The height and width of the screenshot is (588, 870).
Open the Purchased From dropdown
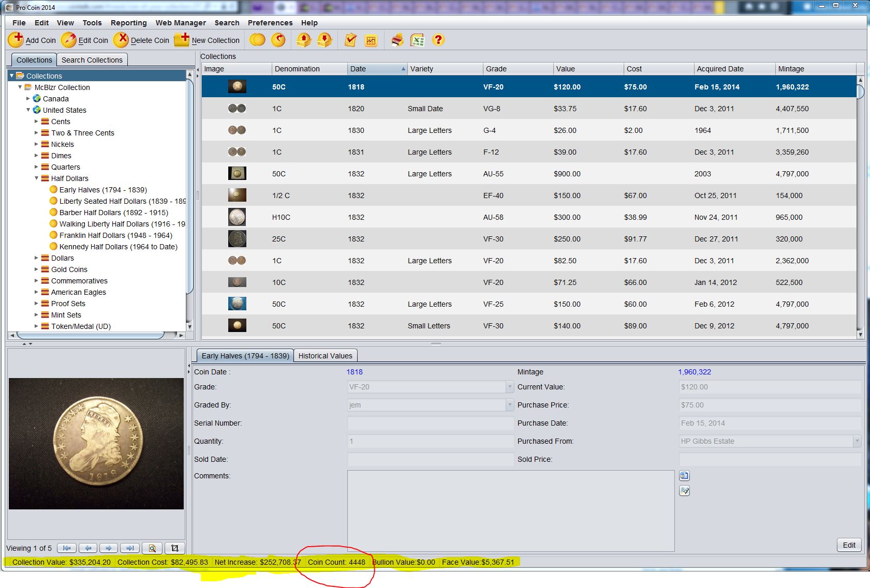coord(857,441)
